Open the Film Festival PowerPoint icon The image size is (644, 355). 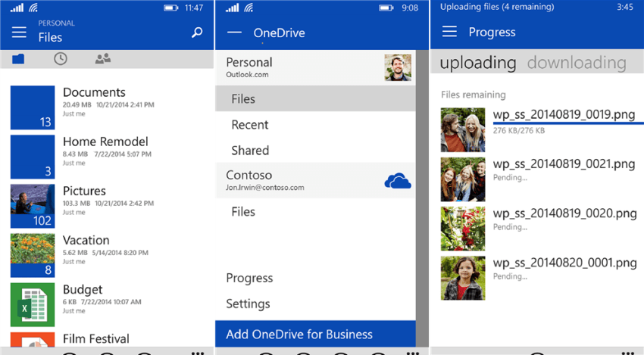click(x=33, y=339)
